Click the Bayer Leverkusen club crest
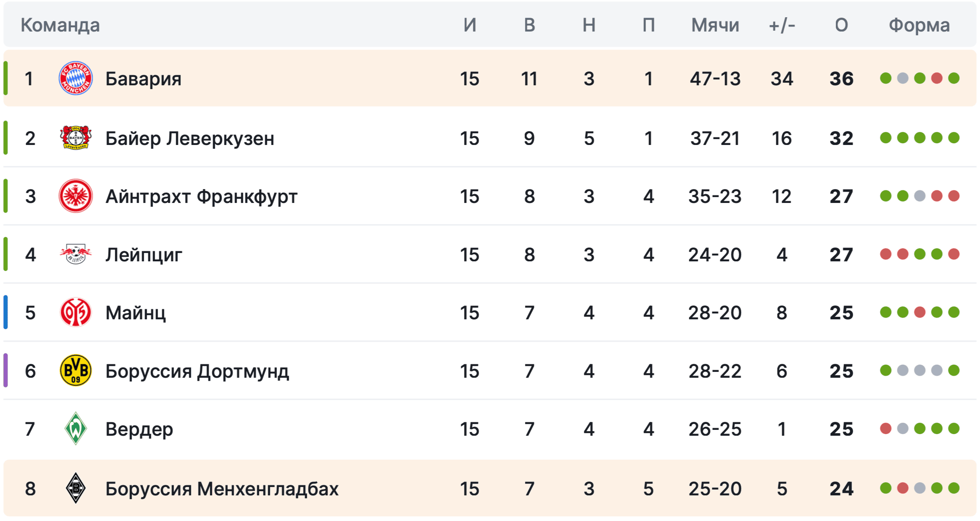 pyautogui.click(x=76, y=138)
